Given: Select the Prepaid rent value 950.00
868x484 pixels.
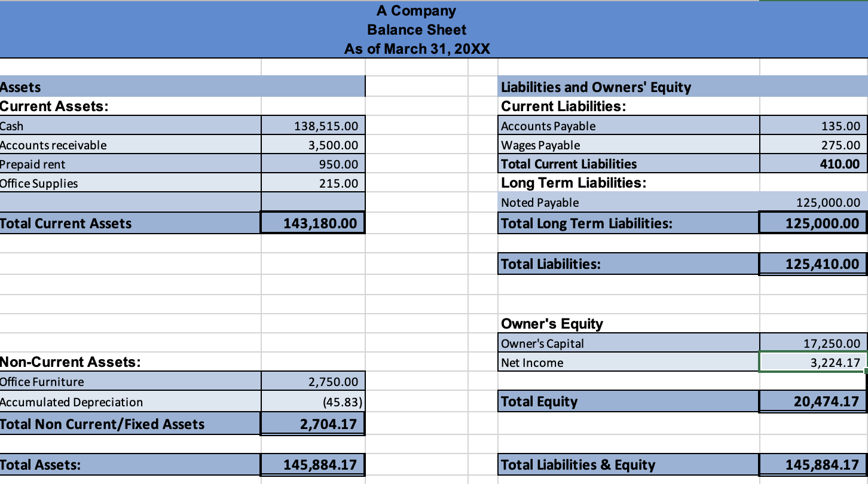Looking at the screenshot, I should tap(313, 164).
